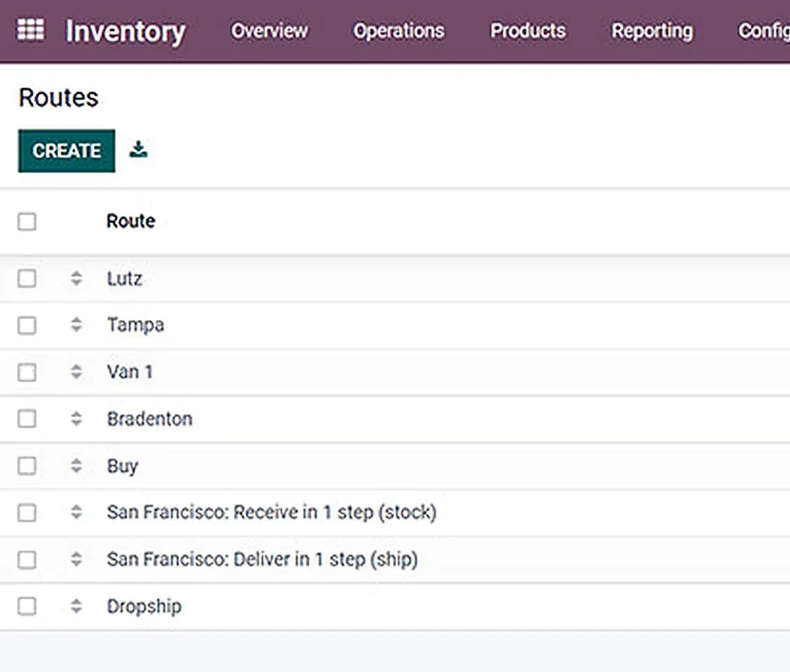Viewport: 790px width, 672px height.
Task: Select the Deliver in 1 step checkbox
Action: tap(27, 560)
